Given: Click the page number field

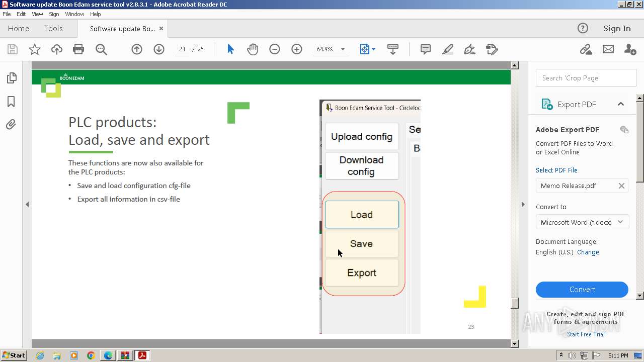Looking at the screenshot, I should 182,49.
